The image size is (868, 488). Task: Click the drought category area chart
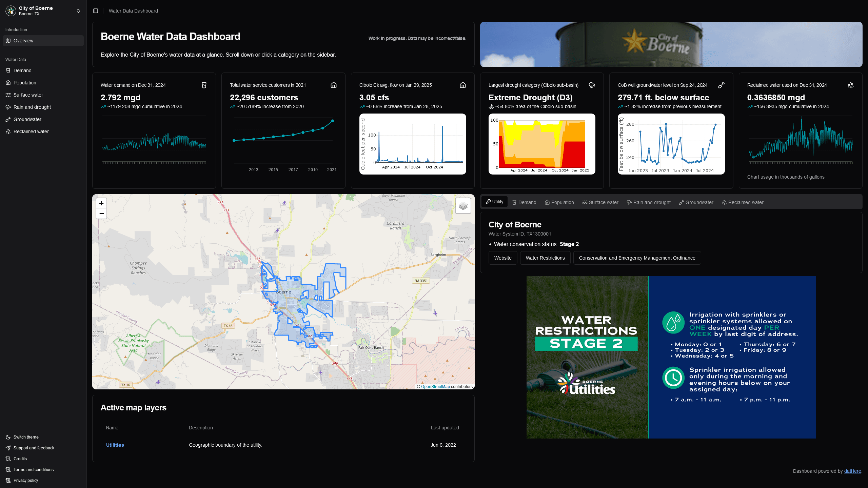(x=542, y=144)
